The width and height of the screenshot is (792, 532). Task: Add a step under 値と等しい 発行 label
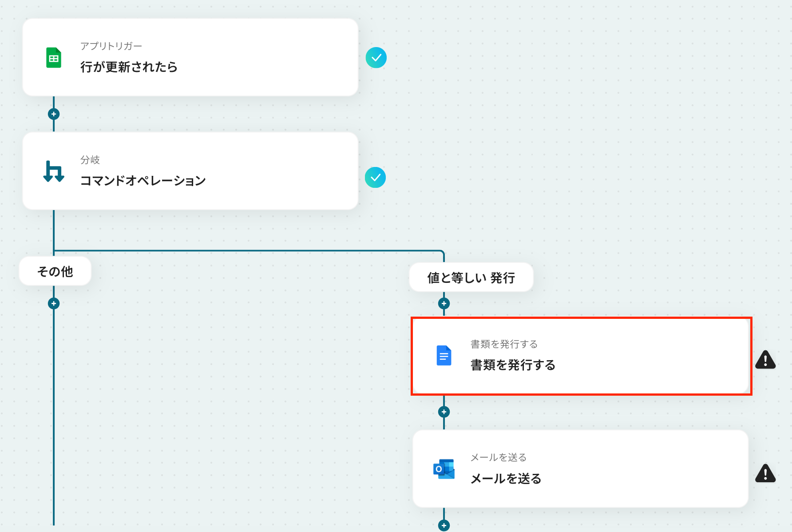point(444,304)
